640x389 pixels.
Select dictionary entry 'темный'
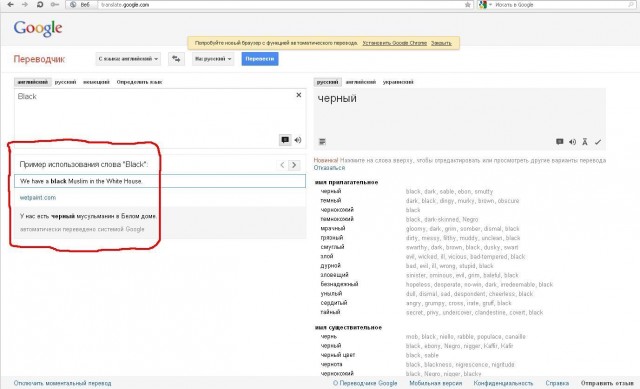click(x=331, y=200)
